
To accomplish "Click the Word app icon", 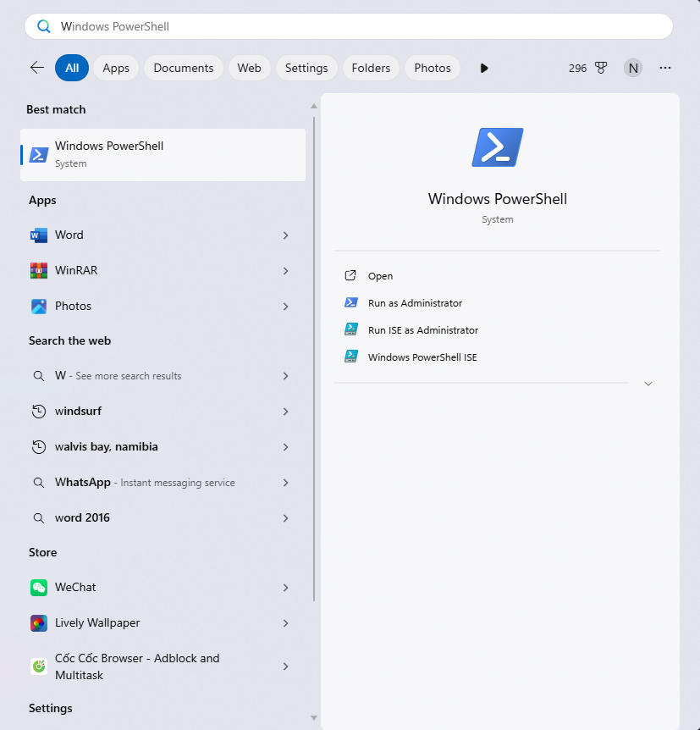I will pos(39,235).
